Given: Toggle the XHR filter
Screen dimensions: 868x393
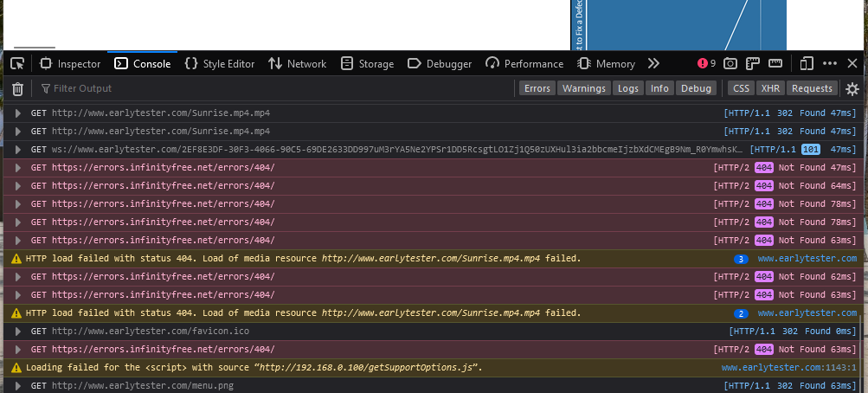Looking at the screenshot, I should tap(769, 88).
